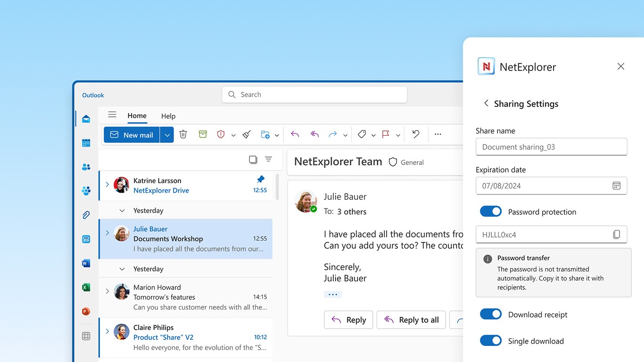The height and width of the screenshot is (362, 644).
Task: Open the Calendar icon in sidebar
Action: point(86,143)
